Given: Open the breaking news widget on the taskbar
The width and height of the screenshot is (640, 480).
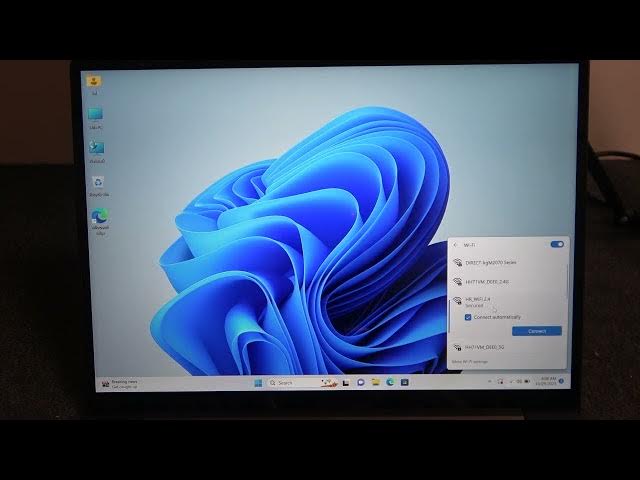Looking at the screenshot, I should (120, 383).
